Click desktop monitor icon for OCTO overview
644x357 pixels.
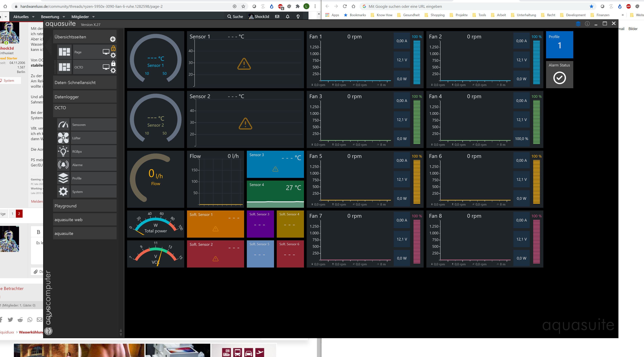point(106,67)
